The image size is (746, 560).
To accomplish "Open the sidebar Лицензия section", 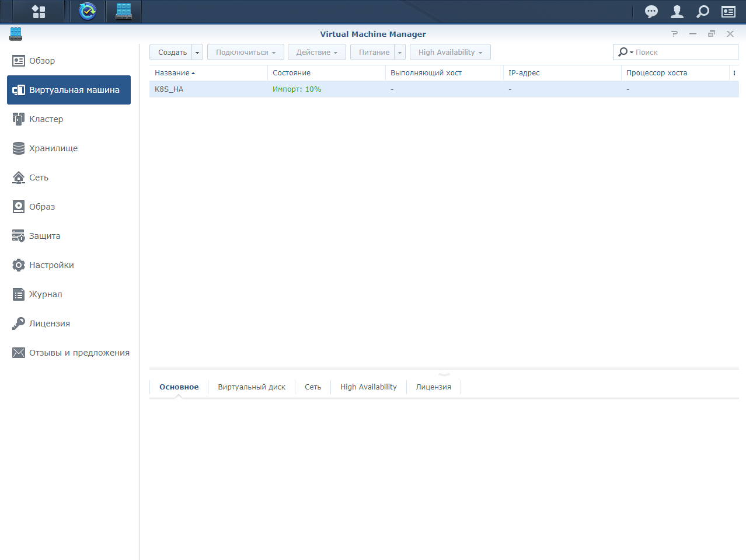I will [x=69, y=324].
